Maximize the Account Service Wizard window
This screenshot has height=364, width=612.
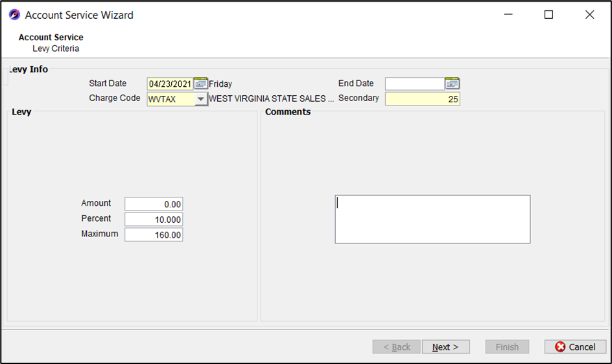(548, 15)
